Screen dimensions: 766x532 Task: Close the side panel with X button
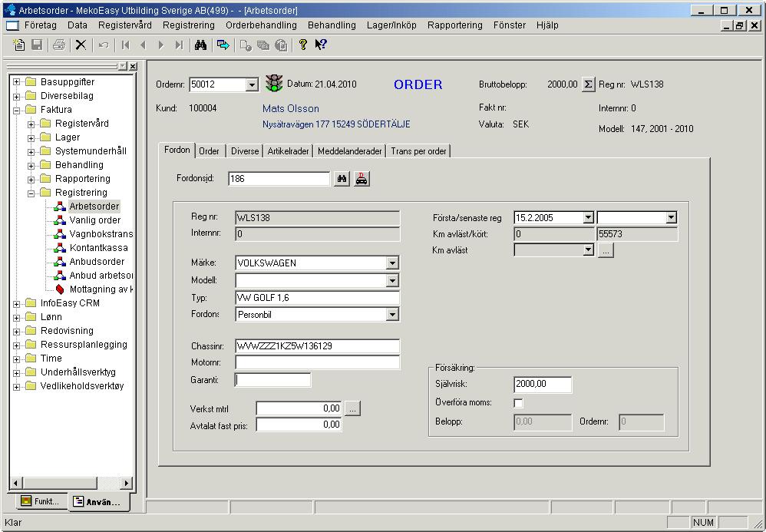coord(133,67)
